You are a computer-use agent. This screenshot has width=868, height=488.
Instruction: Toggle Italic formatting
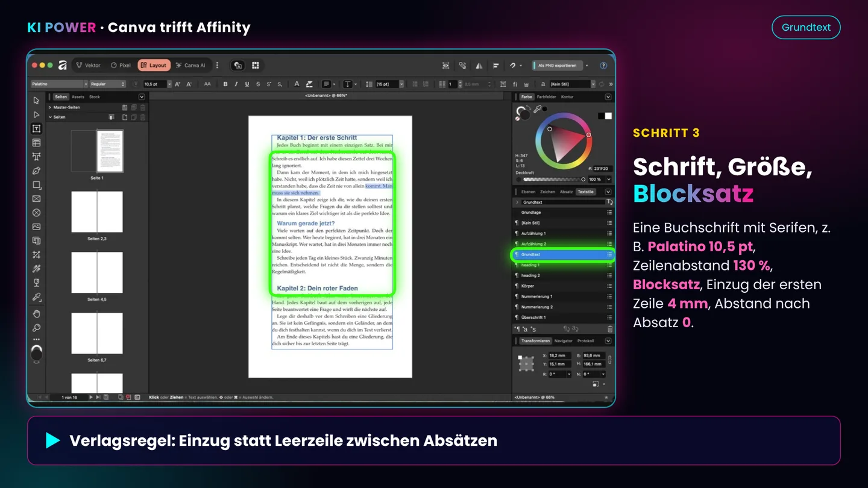pyautogui.click(x=236, y=84)
